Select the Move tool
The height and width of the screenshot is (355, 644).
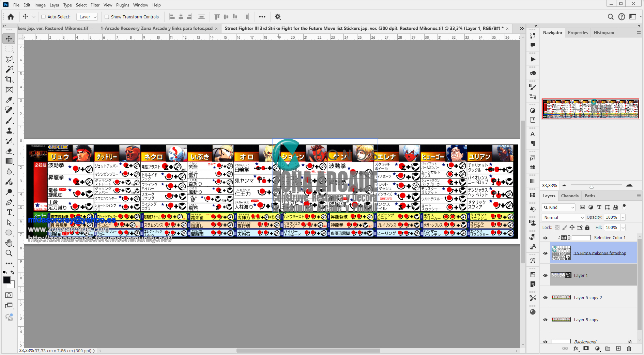coord(9,38)
